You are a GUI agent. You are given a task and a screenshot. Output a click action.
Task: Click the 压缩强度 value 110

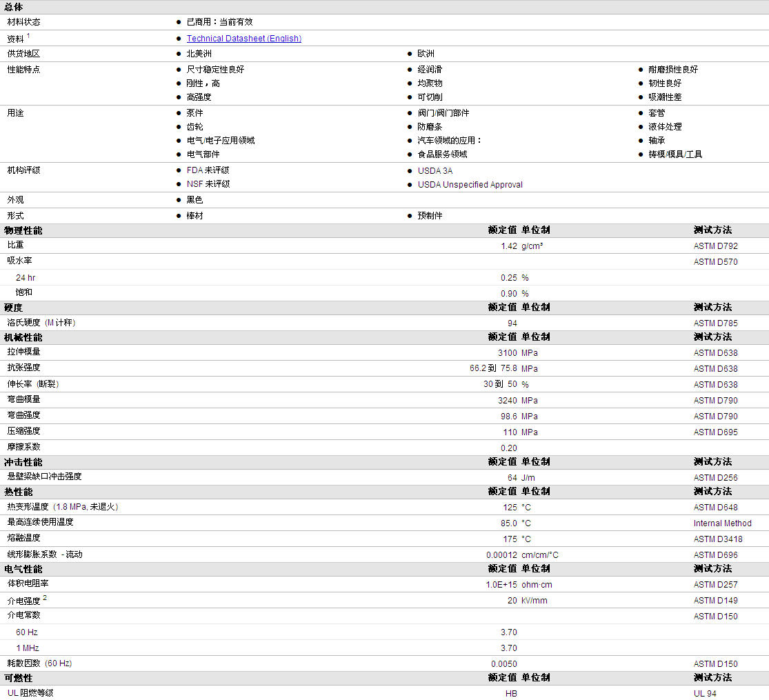[510, 432]
